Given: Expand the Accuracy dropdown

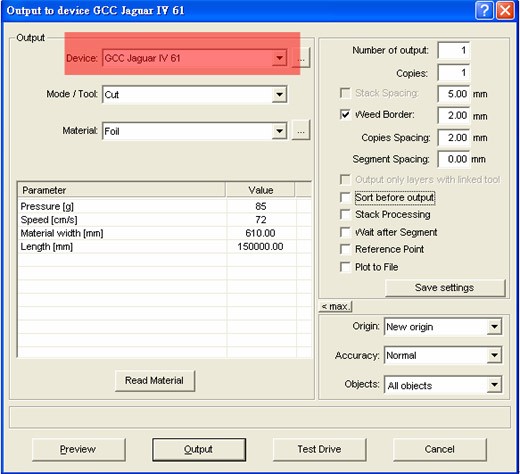Looking at the screenshot, I should tap(494, 355).
